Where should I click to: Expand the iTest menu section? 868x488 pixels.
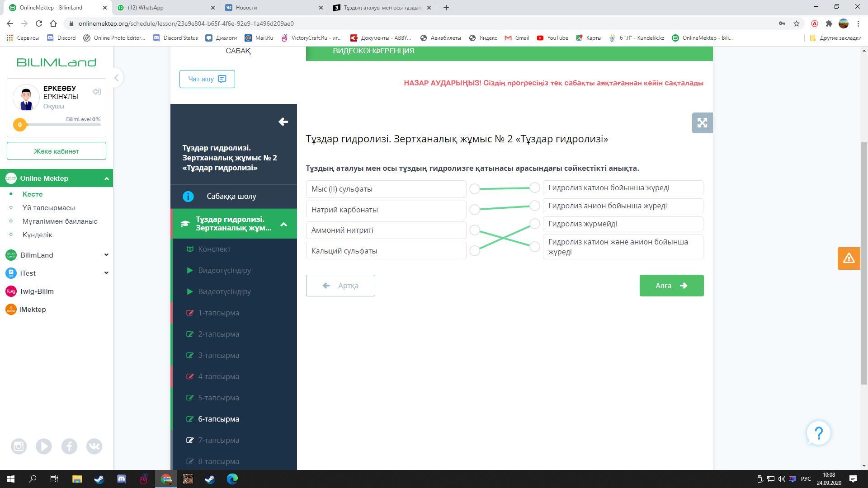tap(106, 273)
